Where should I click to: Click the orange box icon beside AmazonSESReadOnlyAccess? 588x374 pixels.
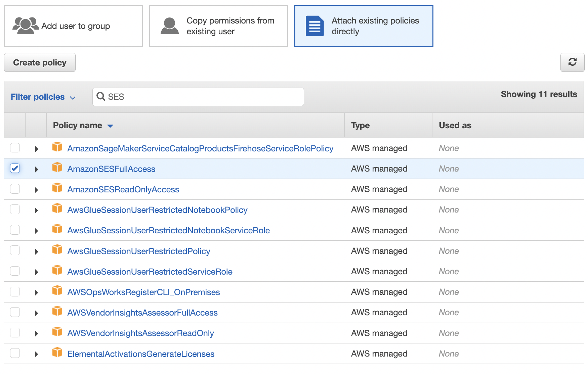(x=57, y=188)
